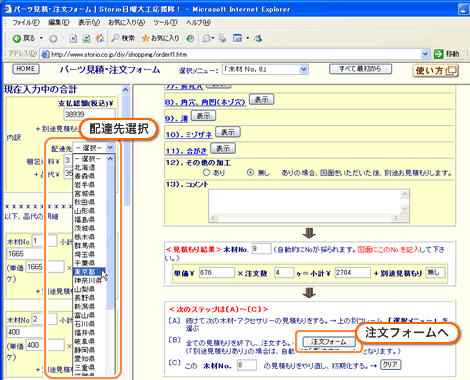
Task: Click the prefecture list scrollbar up arrow
Action: [x=110, y=159]
